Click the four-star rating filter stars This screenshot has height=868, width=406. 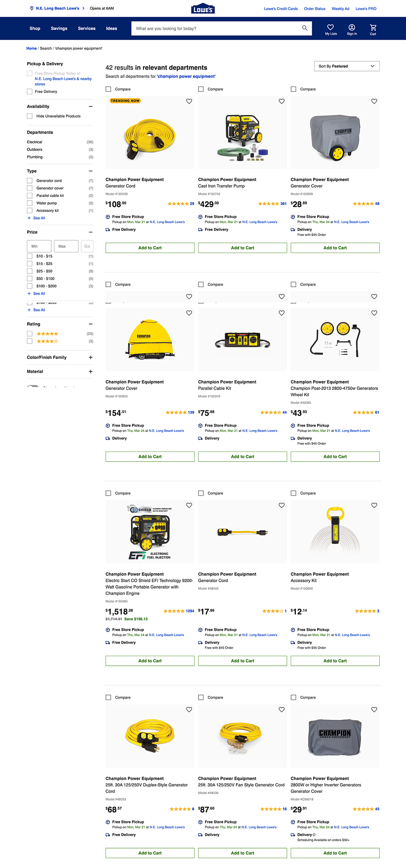48,341
